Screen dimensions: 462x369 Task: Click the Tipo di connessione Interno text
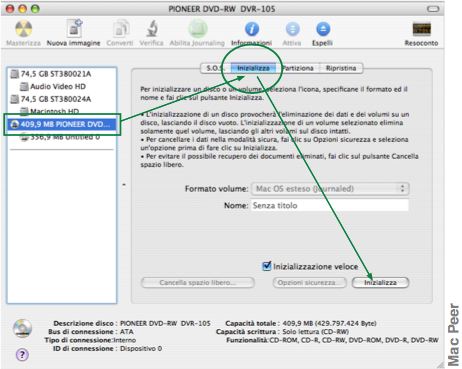(125, 340)
